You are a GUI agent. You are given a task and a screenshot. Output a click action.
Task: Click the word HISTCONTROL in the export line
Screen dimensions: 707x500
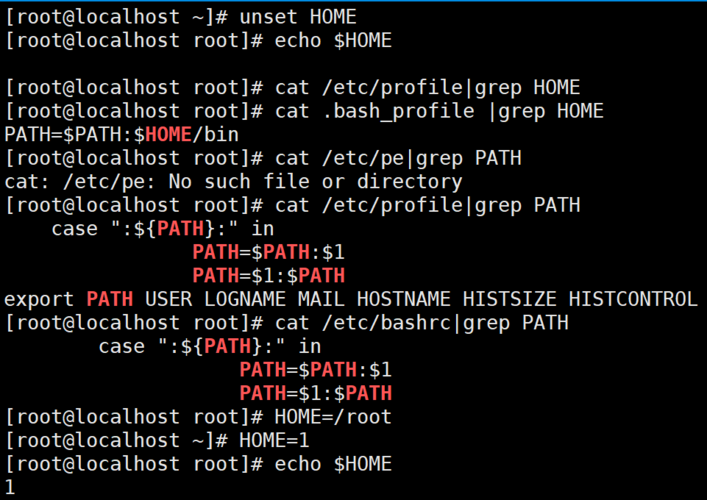(x=633, y=299)
